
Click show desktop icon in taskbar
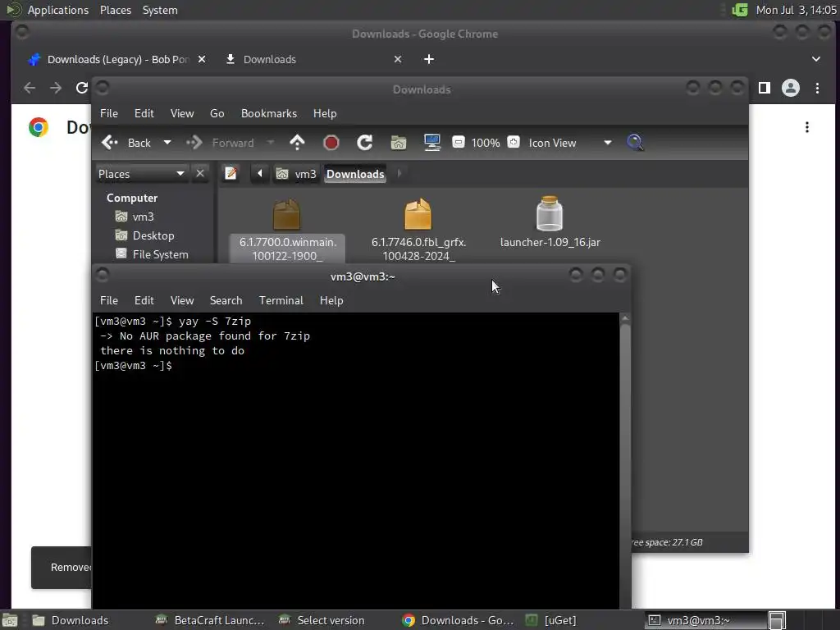11,620
